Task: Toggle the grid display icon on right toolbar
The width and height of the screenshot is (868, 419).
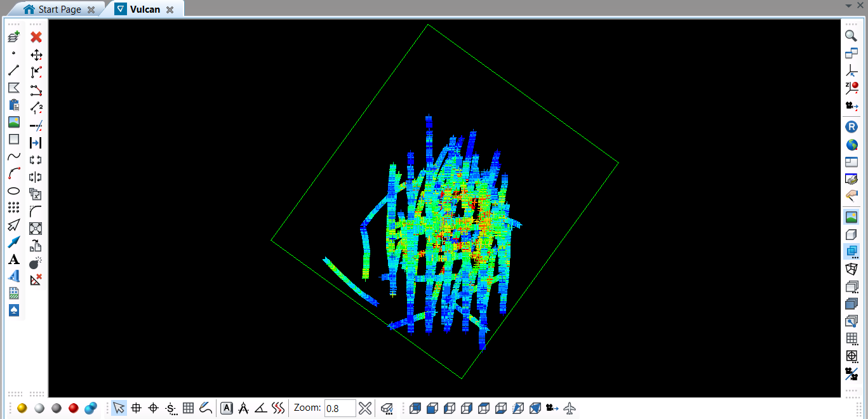Action: (851, 338)
